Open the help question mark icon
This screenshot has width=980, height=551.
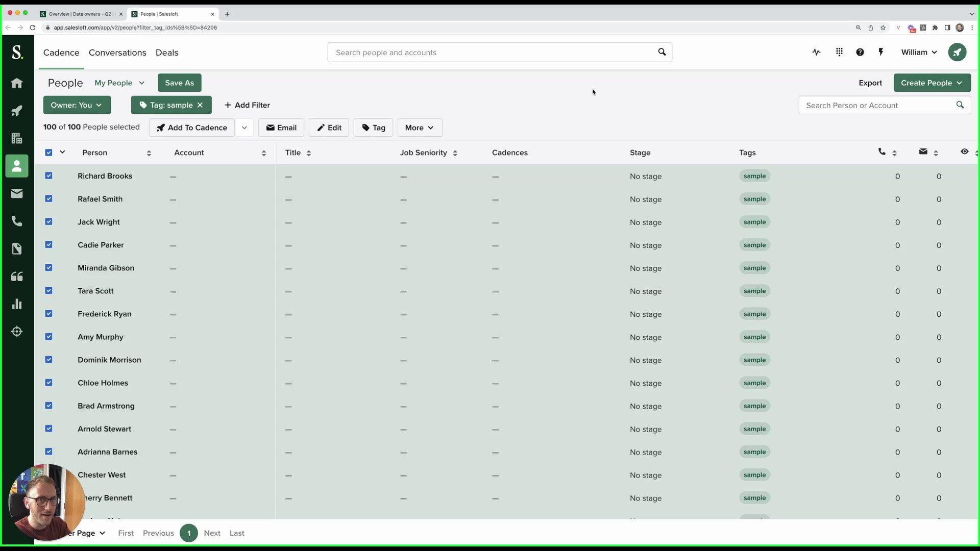[x=860, y=52]
